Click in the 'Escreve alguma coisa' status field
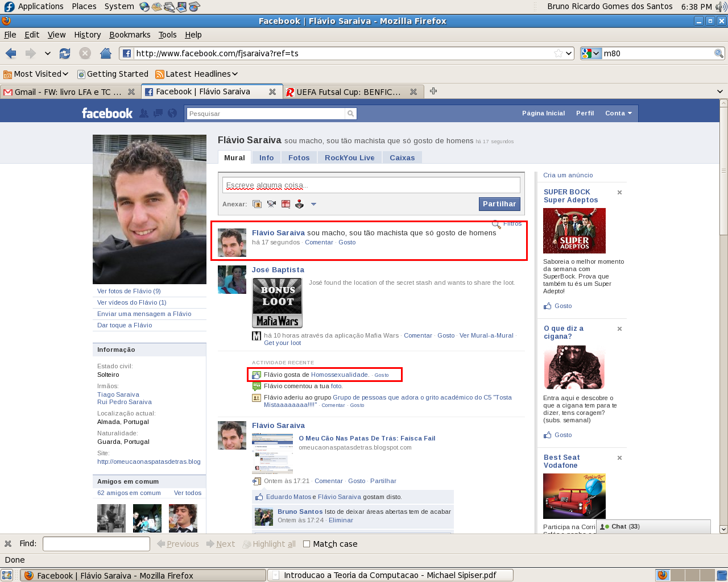Image resolution: width=728 pixels, height=582 pixels. (371, 185)
